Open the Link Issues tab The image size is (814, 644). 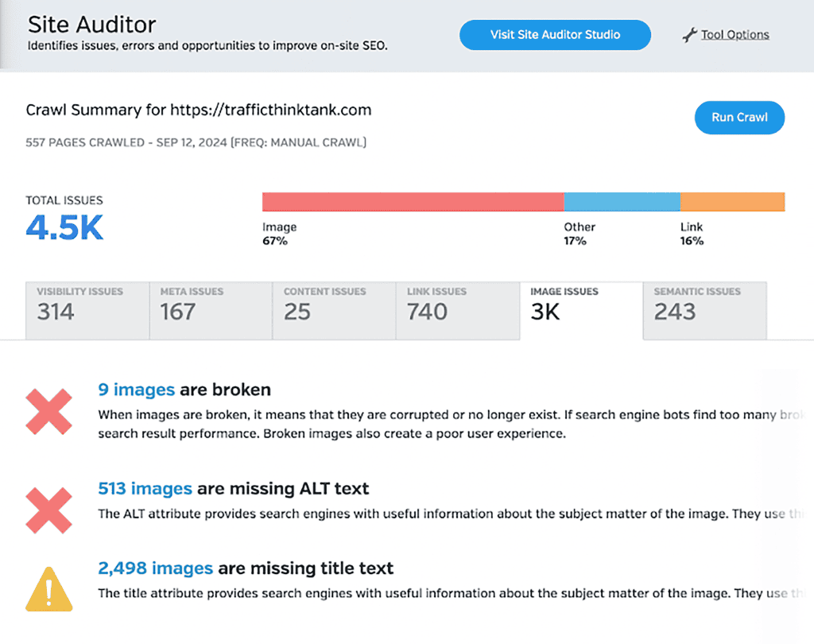click(x=457, y=310)
